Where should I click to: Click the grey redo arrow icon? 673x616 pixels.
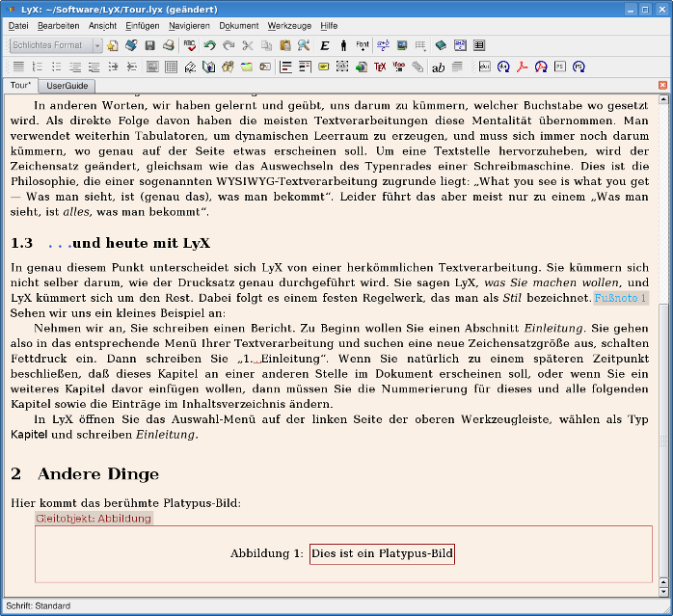pos(229,45)
